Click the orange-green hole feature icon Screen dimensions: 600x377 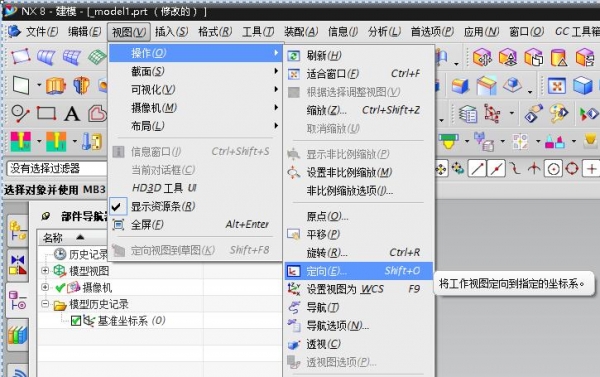[x=56, y=142]
